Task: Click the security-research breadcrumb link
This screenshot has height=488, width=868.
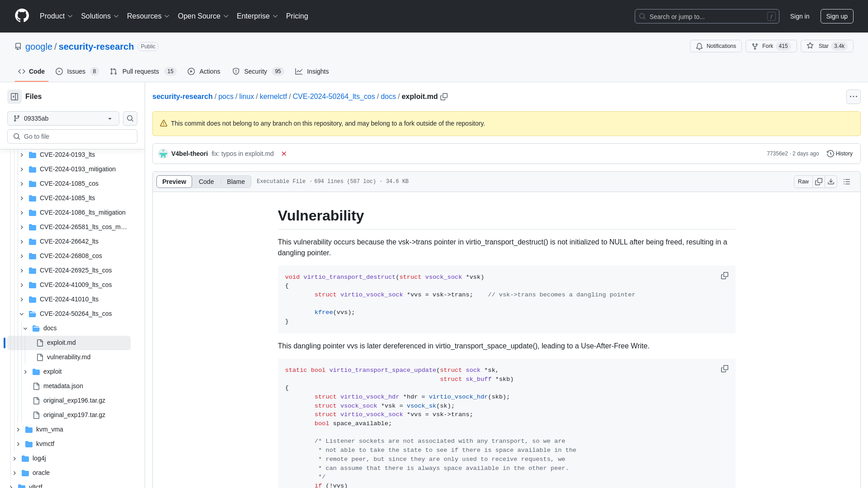Action: pos(183,97)
